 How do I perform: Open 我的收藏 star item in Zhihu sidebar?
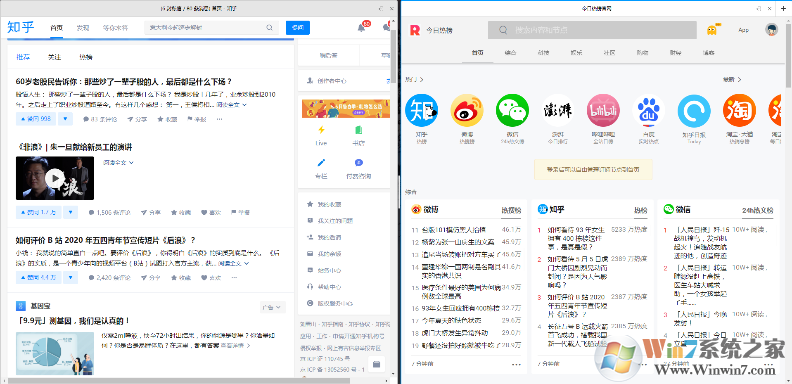pos(324,205)
